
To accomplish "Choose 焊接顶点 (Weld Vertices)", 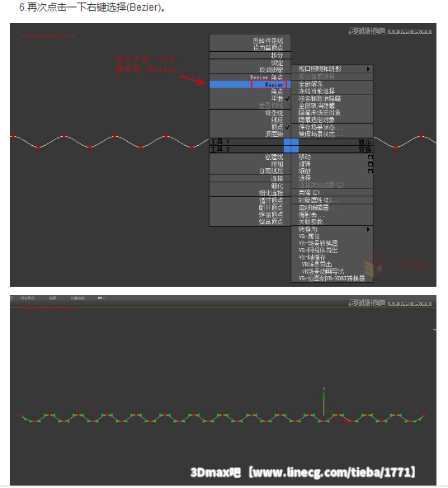I will [271, 215].
